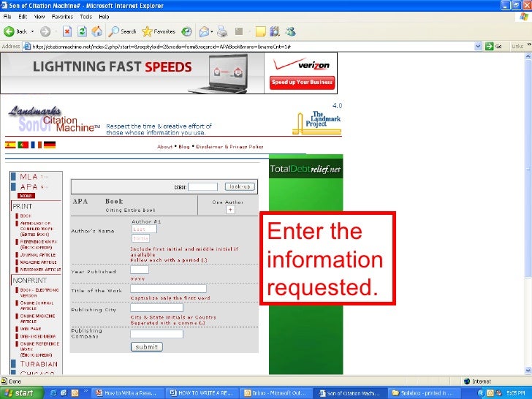Open the Back button history dropdown arrow
The width and height of the screenshot is (532, 399).
click(x=33, y=31)
